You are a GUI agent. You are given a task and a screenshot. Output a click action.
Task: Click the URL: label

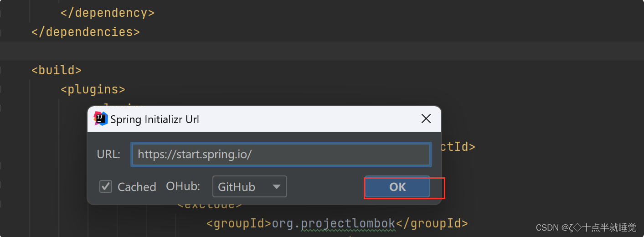point(108,155)
